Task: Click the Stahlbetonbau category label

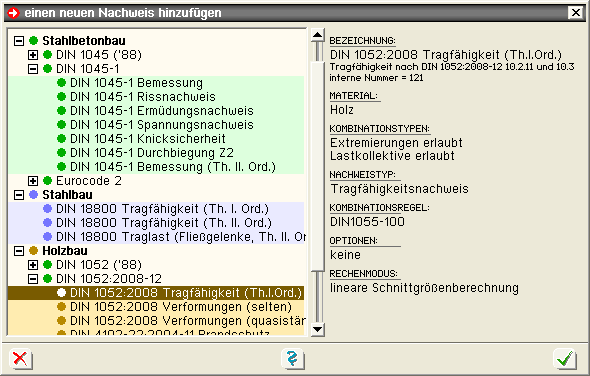Action: (84, 41)
